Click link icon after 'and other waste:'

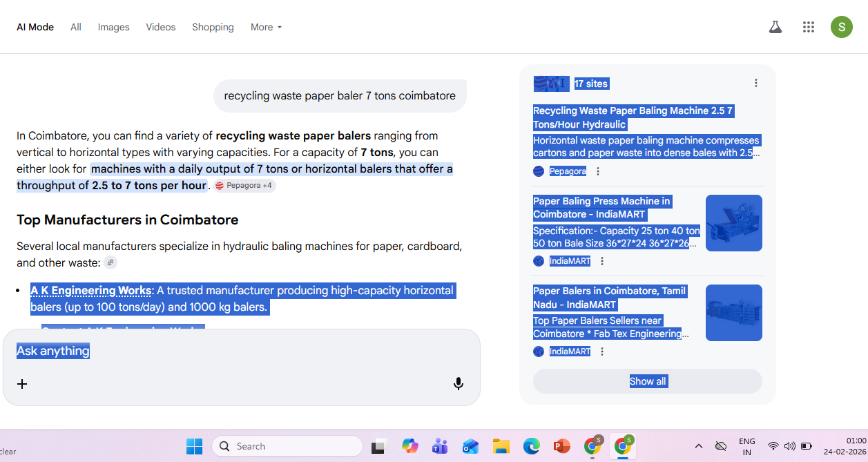pos(110,262)
